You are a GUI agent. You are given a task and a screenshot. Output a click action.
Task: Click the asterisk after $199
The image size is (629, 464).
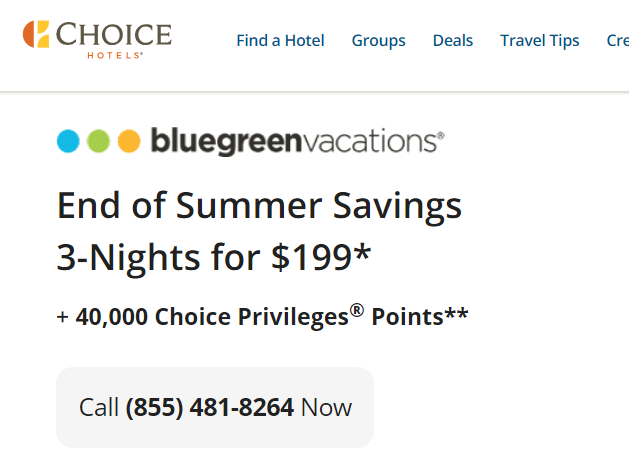click(363, 251)
